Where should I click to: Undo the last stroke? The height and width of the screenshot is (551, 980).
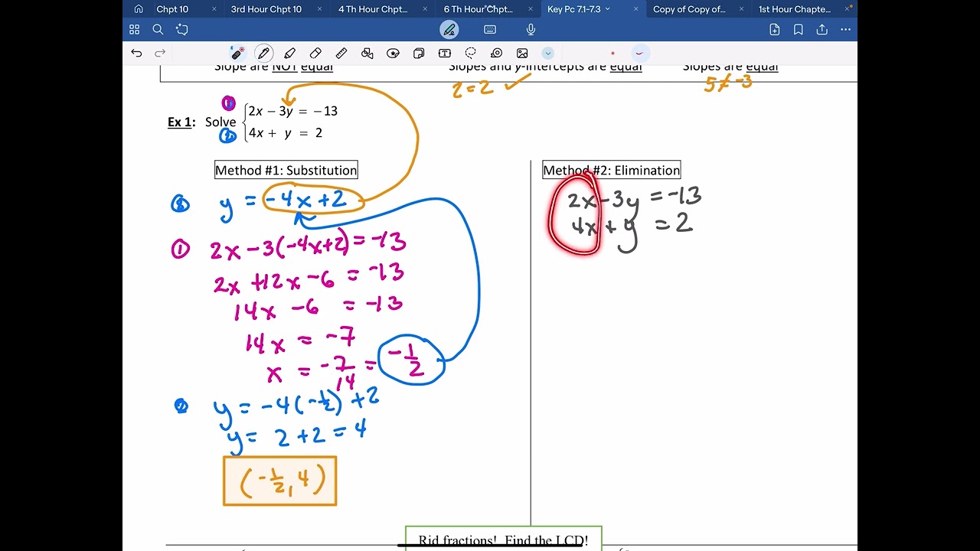coord(136,53)
